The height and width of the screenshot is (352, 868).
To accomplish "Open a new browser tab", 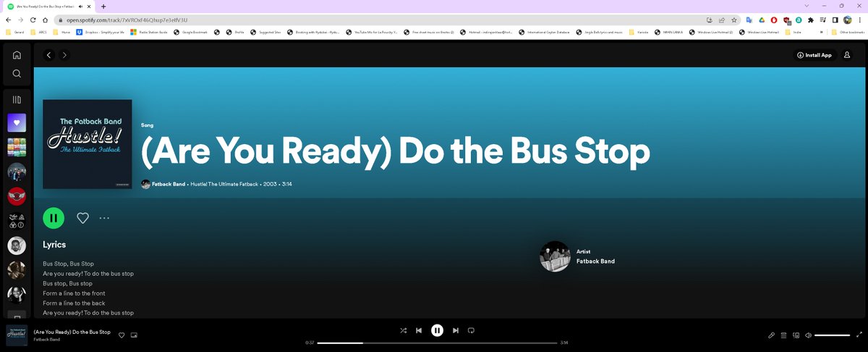I will (103, 6).
